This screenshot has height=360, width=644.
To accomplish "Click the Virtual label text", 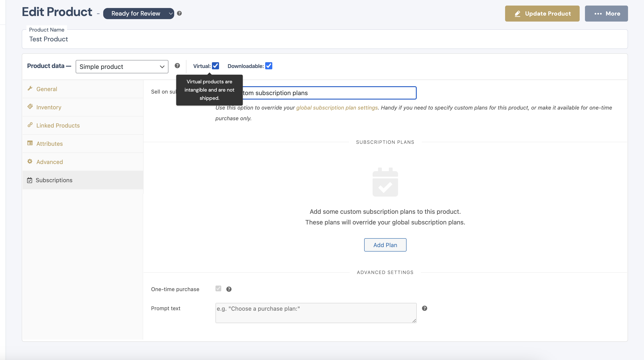I will (202, 66).
